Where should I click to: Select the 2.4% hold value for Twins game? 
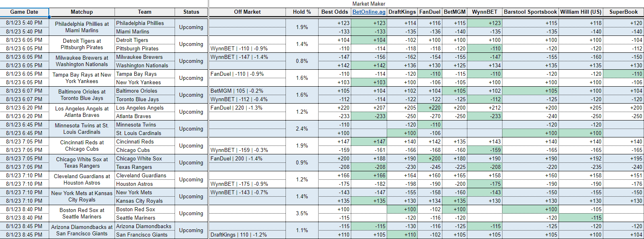point(302,129)
